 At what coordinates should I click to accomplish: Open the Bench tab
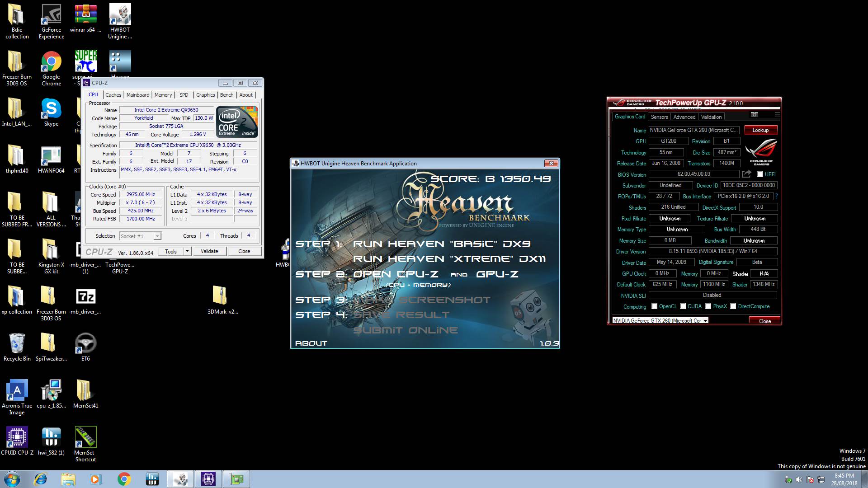[226, 95]
